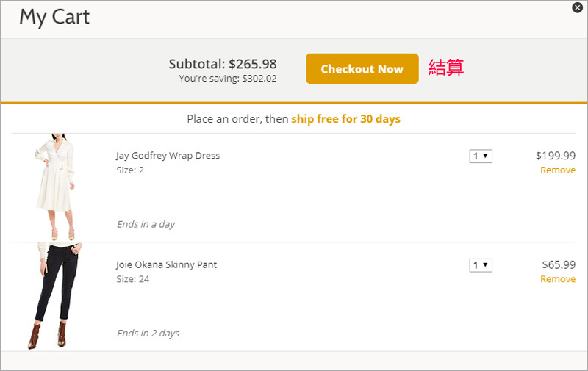Viewport: 588px width, 371px height.
Task: Click the Size: 24 label
Action: tap(132, 279)
